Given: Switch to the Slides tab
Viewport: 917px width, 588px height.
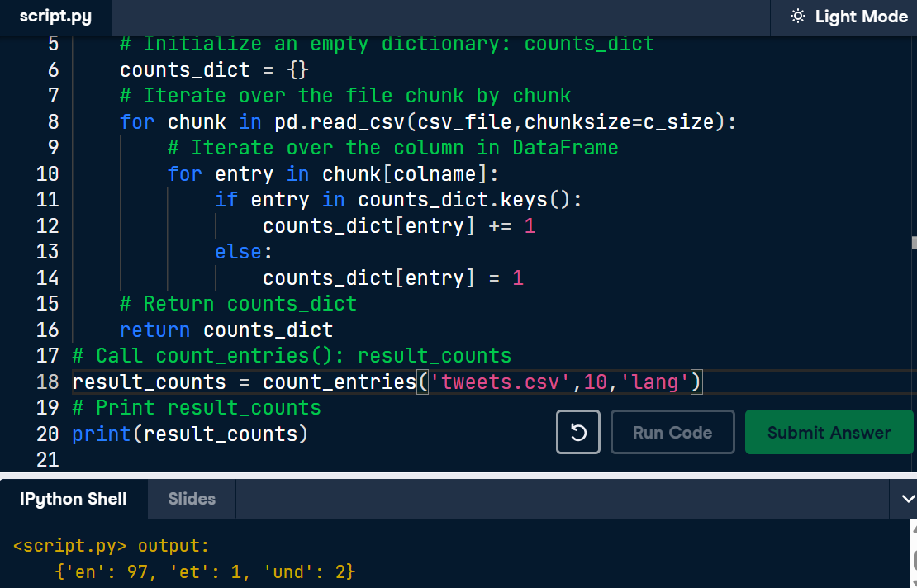Looking at the screenshot, I should click(192, 499).
